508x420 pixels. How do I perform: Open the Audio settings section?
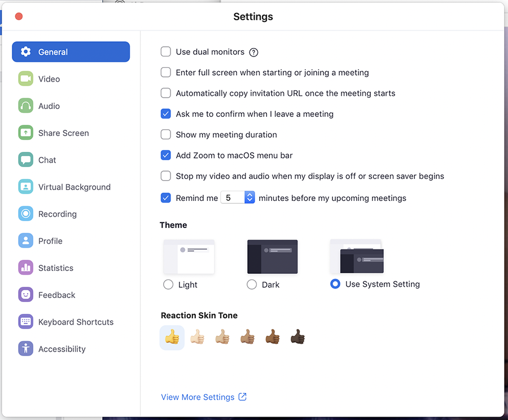49,106
